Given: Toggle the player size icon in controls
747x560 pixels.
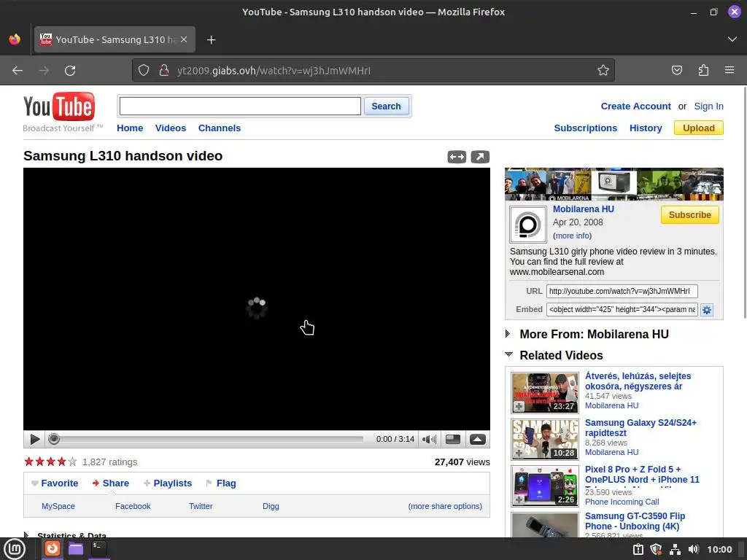Looking at the screenshot, I should 452,439.
